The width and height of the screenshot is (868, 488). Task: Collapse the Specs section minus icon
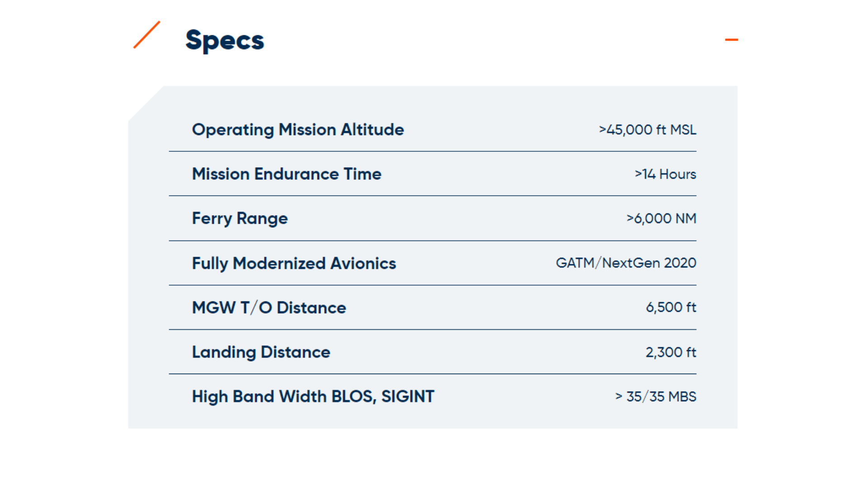click(x=731, y=40)
